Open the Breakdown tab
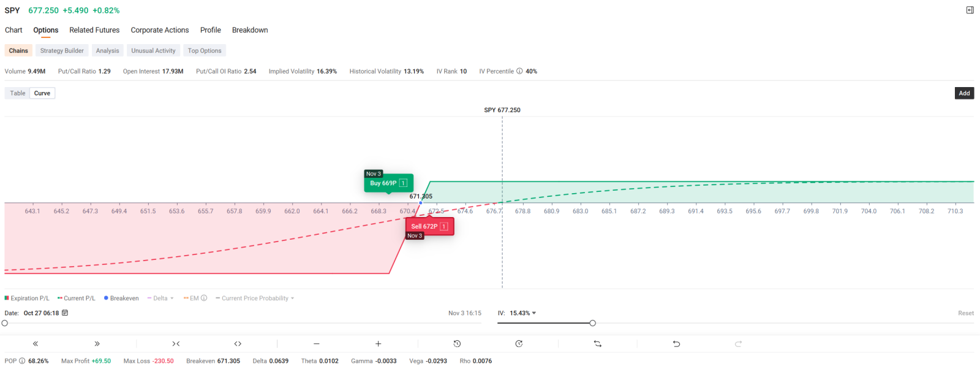Screen dimensions: 980x366 pos(250,30)
